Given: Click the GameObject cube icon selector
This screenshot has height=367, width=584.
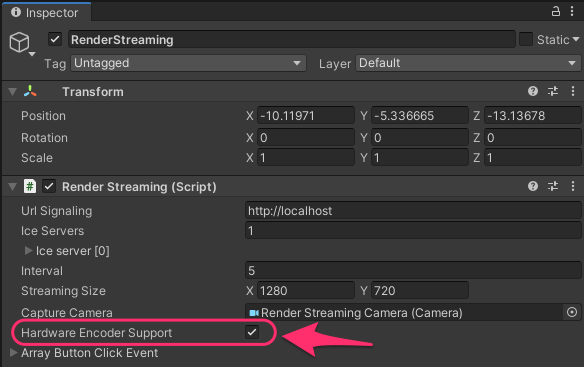Looking at the screenshot, I should pos(22,44).
